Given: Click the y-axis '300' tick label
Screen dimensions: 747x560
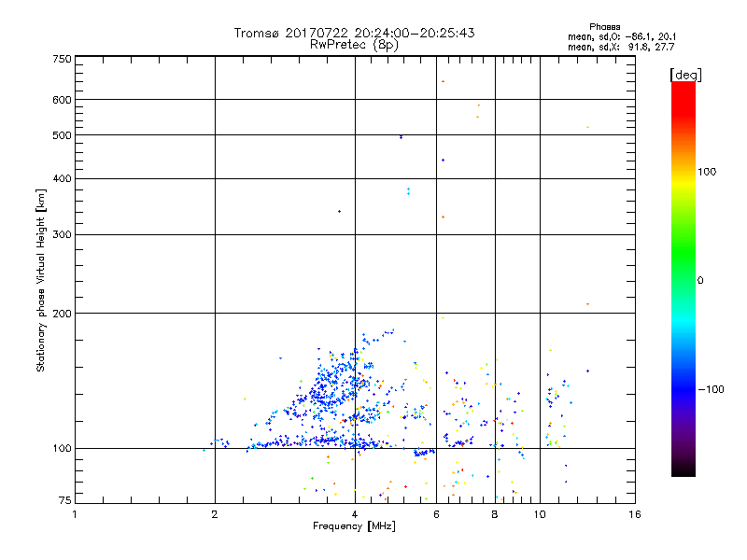Looking at the screenshot, I should click(x=62, y=235).
